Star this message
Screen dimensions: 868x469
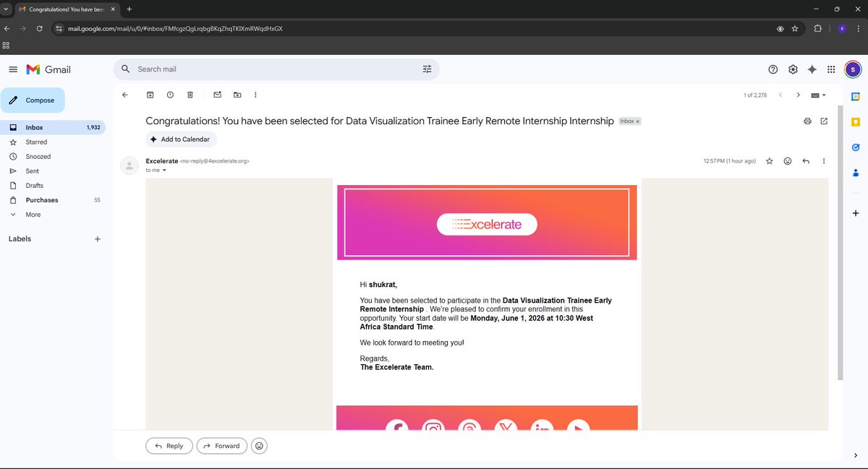770,161
